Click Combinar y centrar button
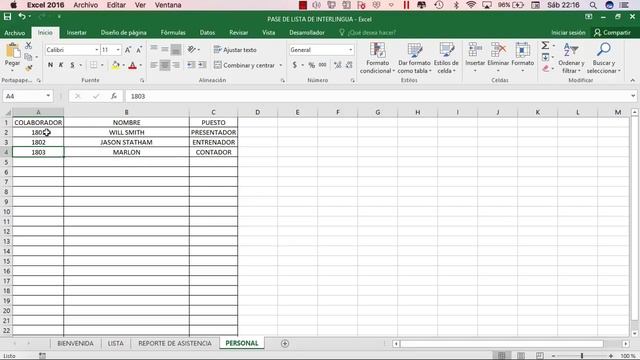Screen dimensions: 640x360 coord(244,65)
